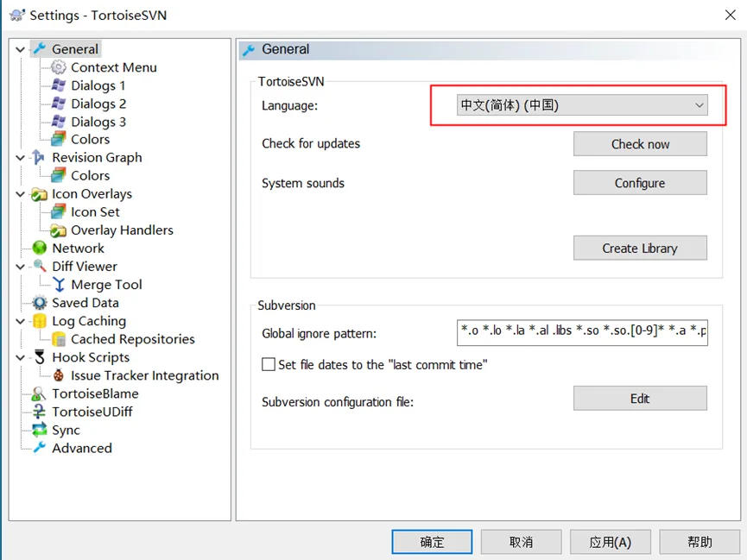Click the Create Library button
This screenshot has height=560, width=747.
coord(640,249)
